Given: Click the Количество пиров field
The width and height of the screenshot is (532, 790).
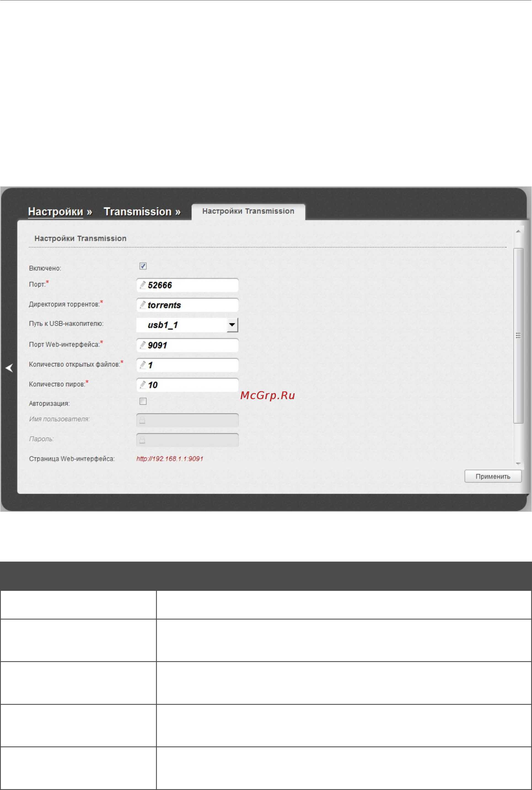Looking at the screenshot, I should 187,385.
